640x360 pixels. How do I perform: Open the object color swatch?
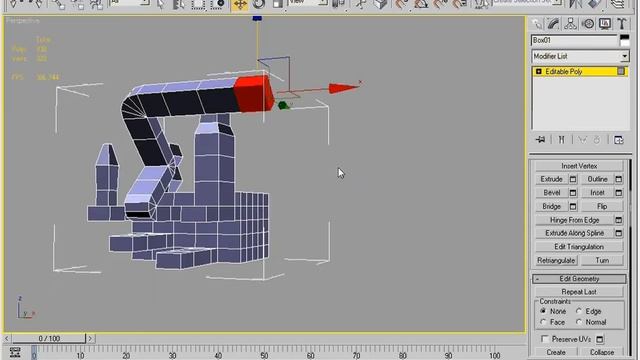[624, 40]
